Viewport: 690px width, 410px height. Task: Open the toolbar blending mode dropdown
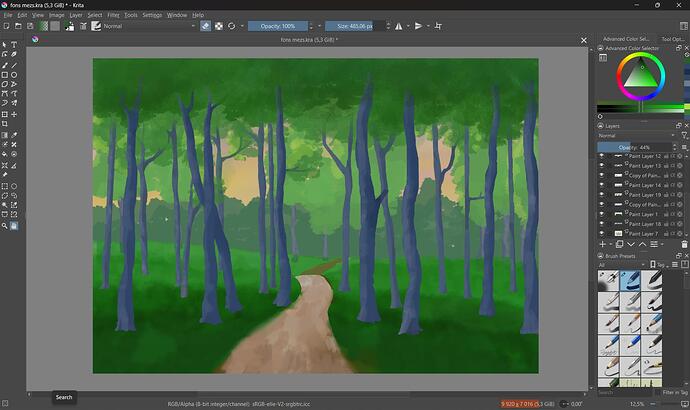point(148,26)
